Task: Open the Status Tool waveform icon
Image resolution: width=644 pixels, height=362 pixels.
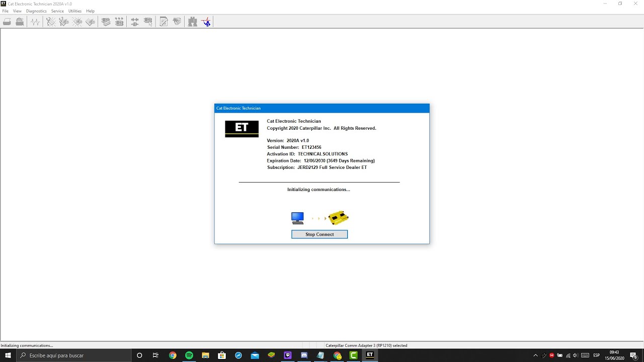Action: pos(35,22)
